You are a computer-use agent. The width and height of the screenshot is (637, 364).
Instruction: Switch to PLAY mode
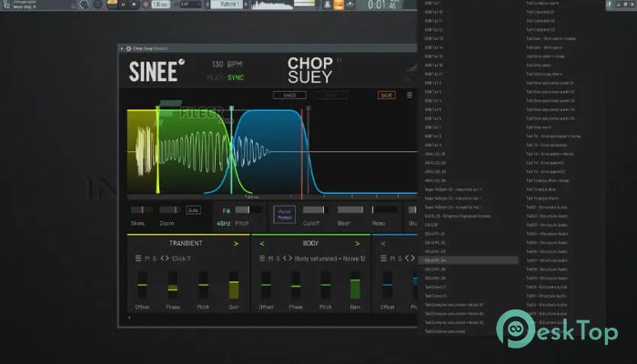pyautogui.click(x=214, y=77)
